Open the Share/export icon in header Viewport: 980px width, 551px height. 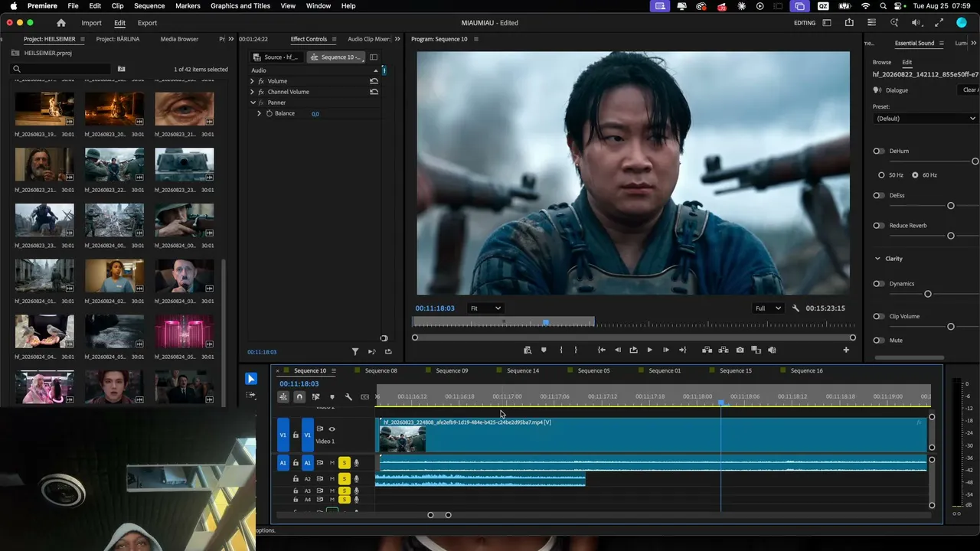pos(849,23)
